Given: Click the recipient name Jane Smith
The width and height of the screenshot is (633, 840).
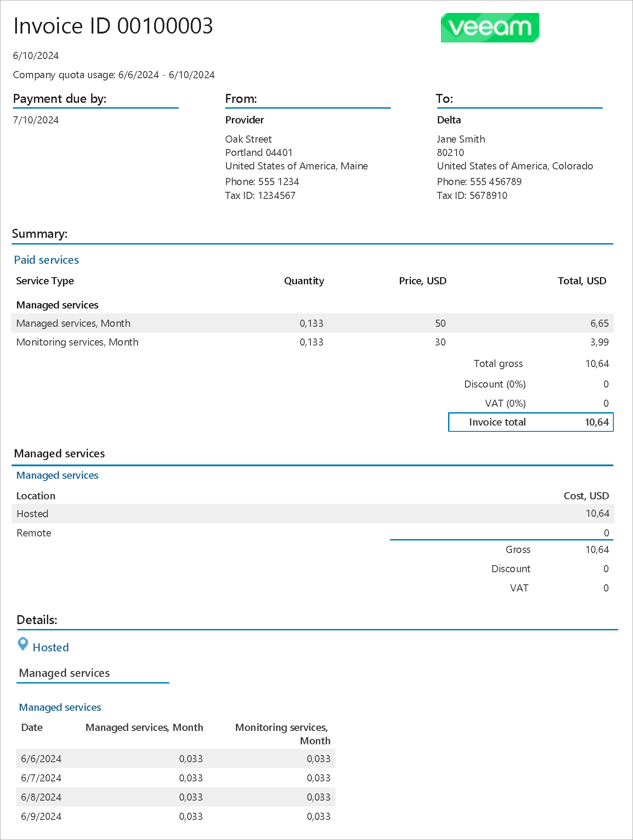Looking at the screenshot, I should click(x=461, y=139).
